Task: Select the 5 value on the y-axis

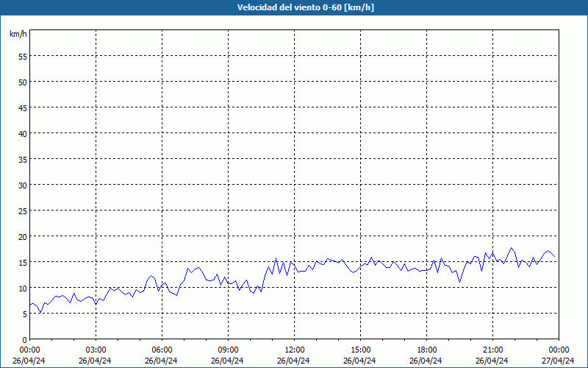Action: tap(25, 314)
